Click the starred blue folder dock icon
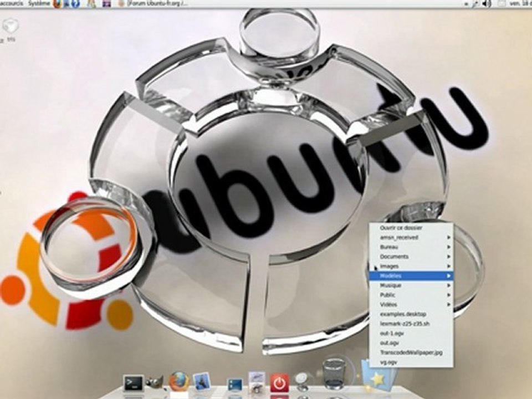The width and height of the screenshot is (532, 399). click(x=378, y=376)
